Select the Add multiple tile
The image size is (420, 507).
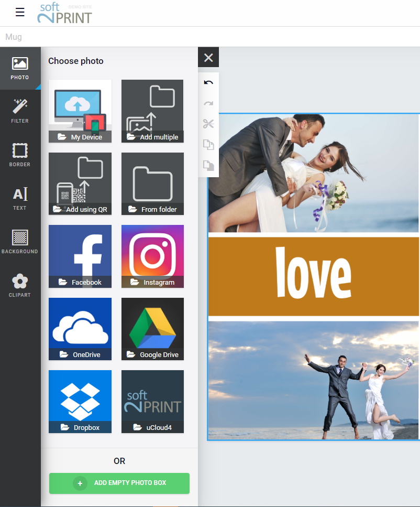(x=152, y=111)
